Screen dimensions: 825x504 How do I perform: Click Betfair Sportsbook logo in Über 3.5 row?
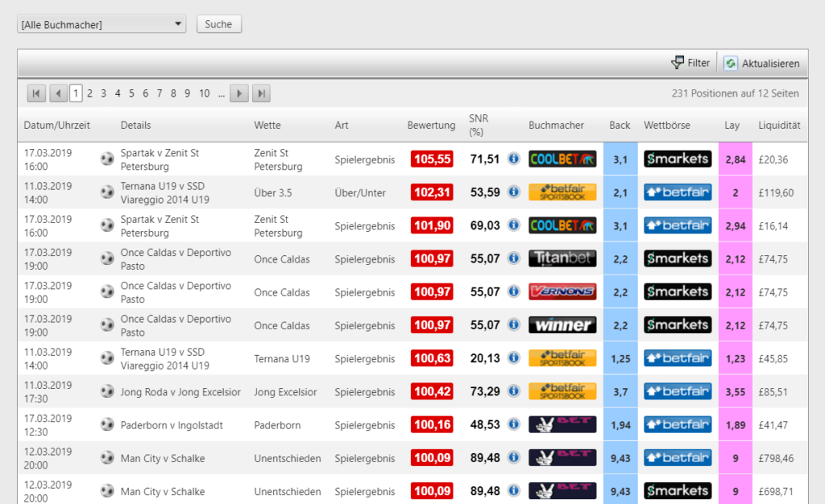(562, 192)
